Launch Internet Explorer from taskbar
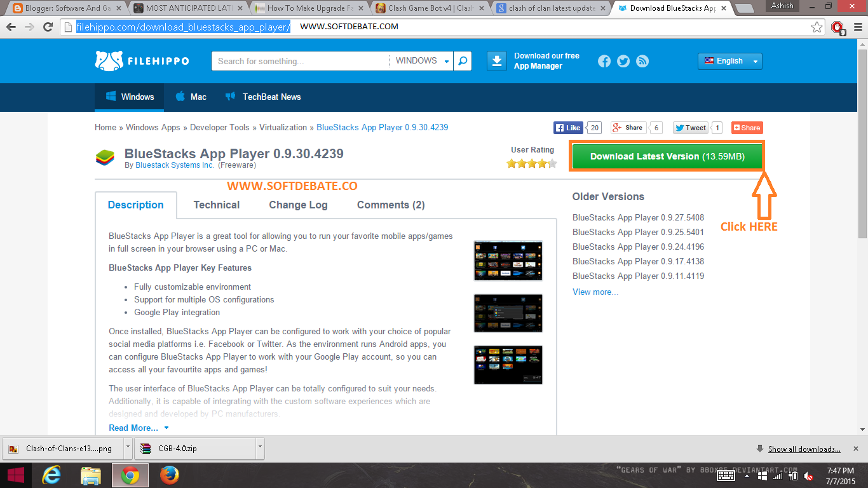Viewport: 868px width, 488px height. point(51,475)
